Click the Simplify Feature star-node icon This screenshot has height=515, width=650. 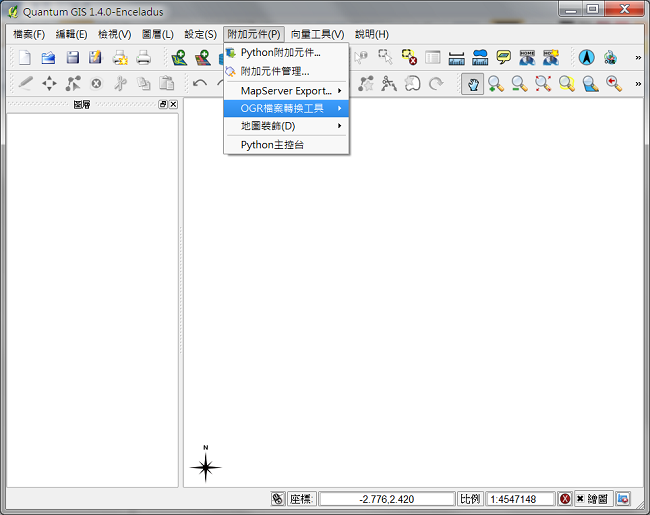366,84
